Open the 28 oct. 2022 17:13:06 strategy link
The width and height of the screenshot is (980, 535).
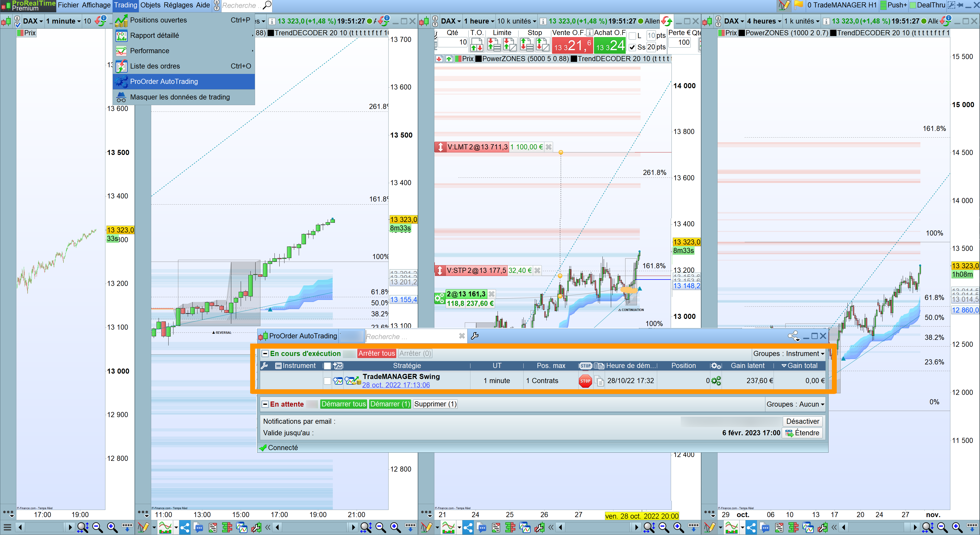[396, 385]
